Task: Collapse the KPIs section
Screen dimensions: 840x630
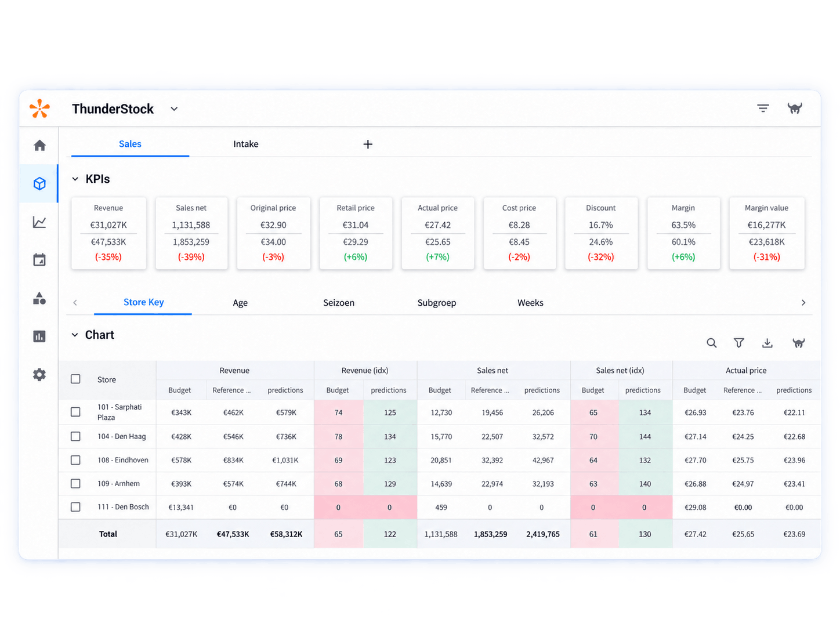Action: [x=75, y=179]
